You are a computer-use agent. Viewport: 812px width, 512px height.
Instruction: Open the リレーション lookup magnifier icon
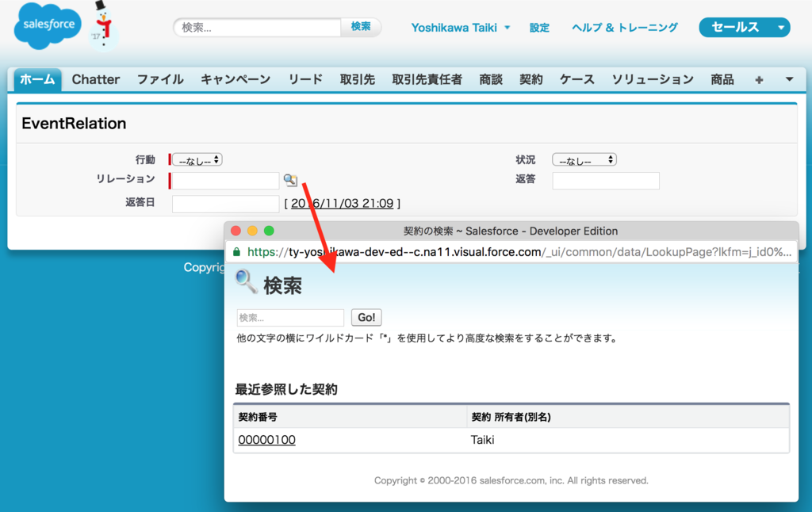tap(290, 180)
